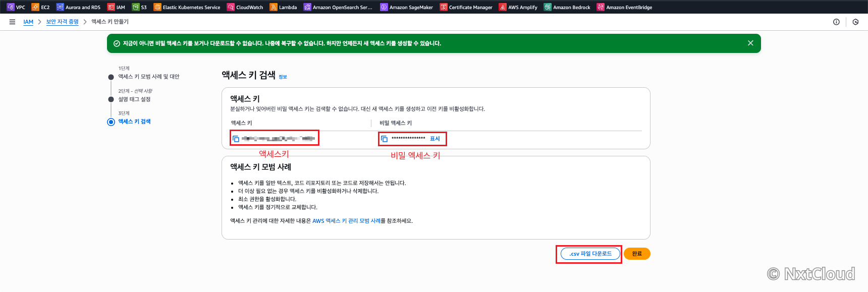
Task: Open the settings icon beside info
Action: tap(855, 22)
